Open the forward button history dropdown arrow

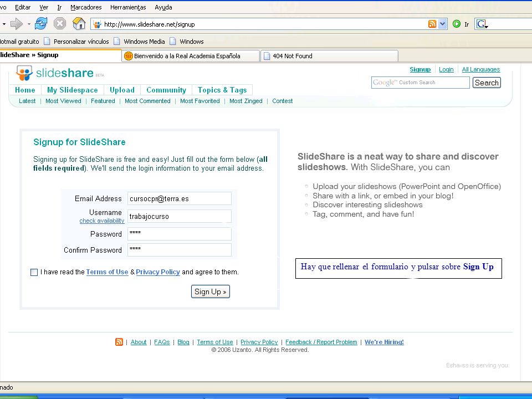29,24
